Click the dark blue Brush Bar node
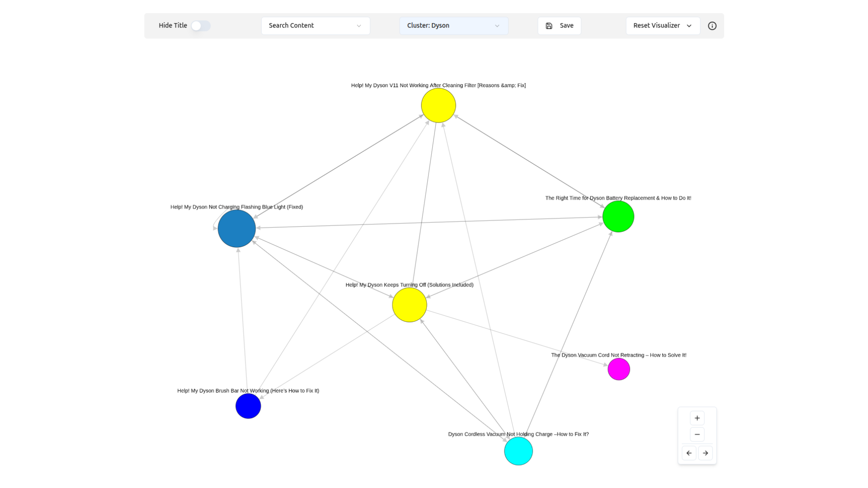 tap(248, 406)
